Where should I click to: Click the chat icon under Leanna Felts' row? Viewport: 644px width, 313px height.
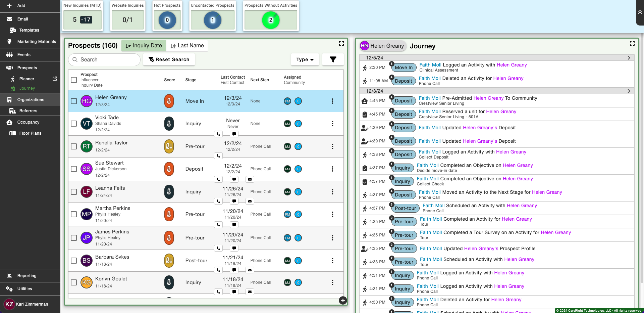pos(234,201)
